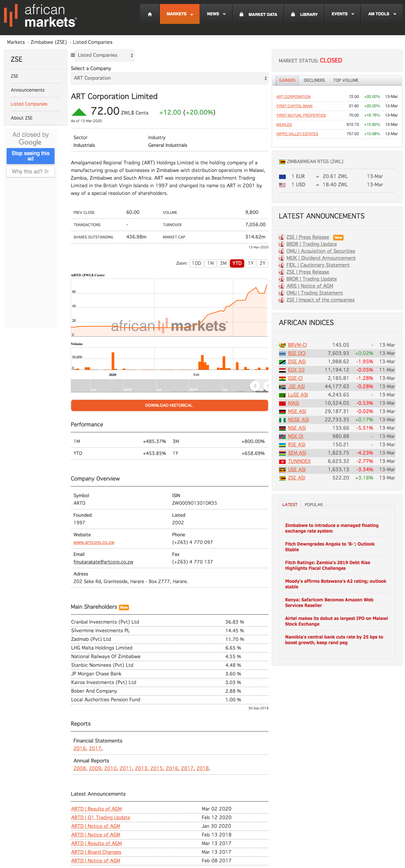This screenshot has height=868, width=405.
Task: Open the AM Tools dropdown
Action: (382, 14)
